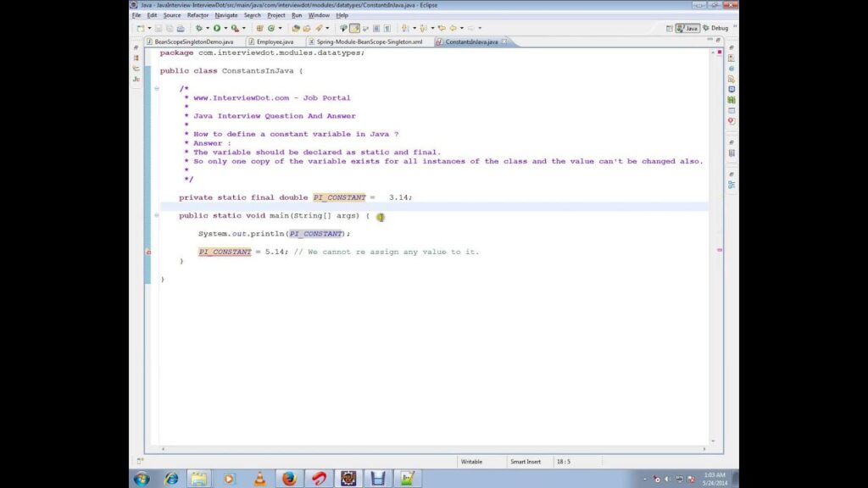868x488 pixels.
Task: Close the ConstantsInJava.java editor tab
Action: 504,42
